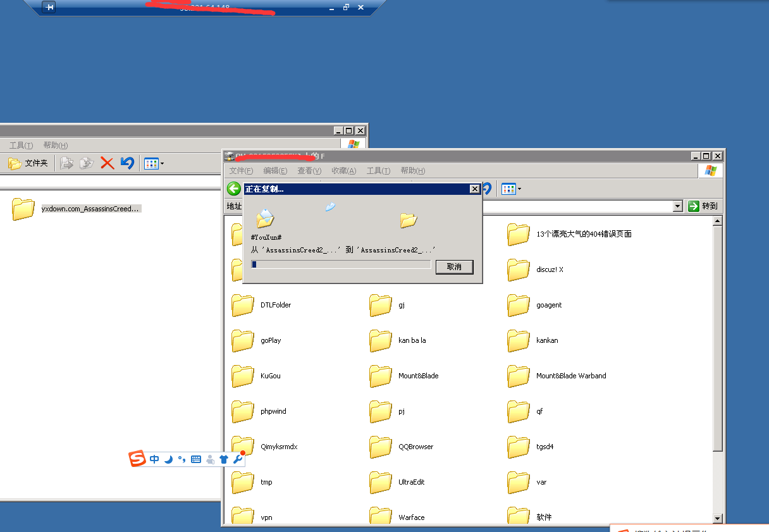Toggle Chinese punctuation mode button
Image resolution: width=769 pixels, height=532 pixels.
(181, 459)
